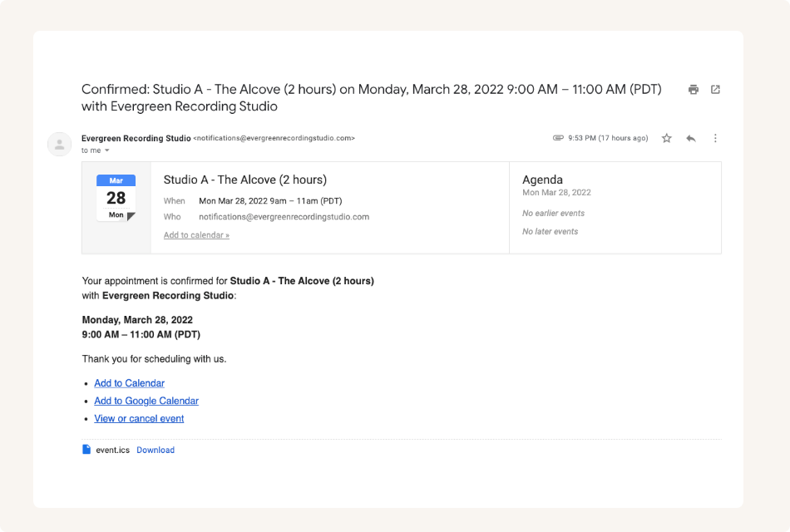
Task: Click 'View or cancel event' link
Action: click(x=139, y=419)
